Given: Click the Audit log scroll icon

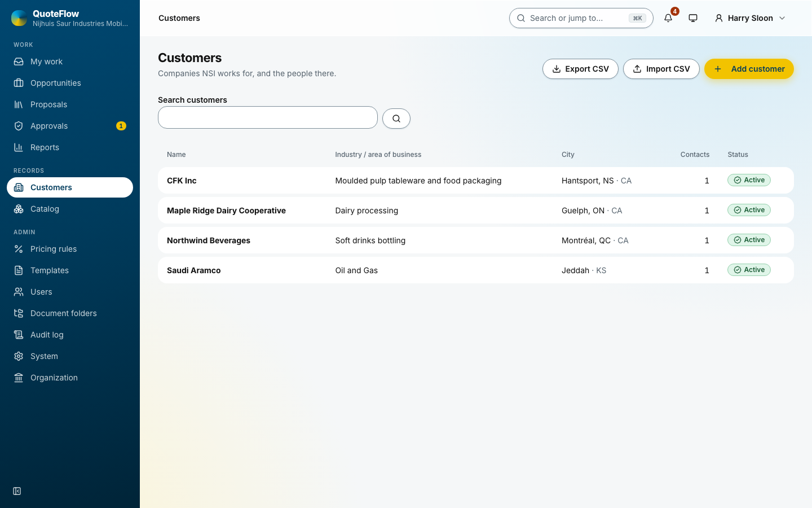Looking at the screenshot, I should tap(19, 335).
